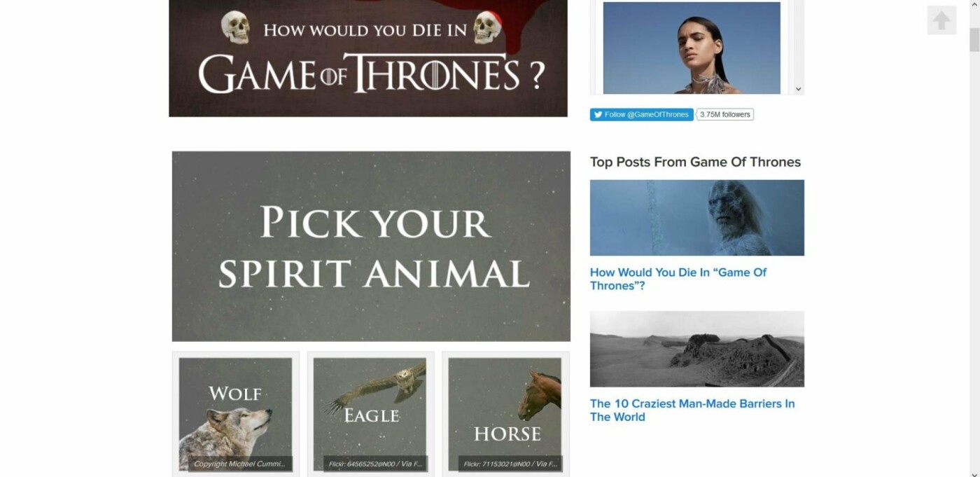Choose the Horse spirit animal answer

point(505,414)
